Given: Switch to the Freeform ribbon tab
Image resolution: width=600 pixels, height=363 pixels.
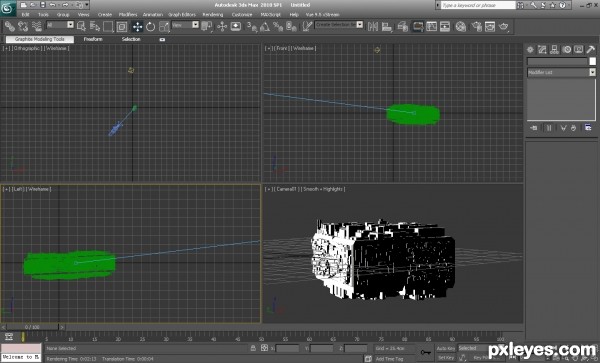Looking at the screenshot, I should pyautogui.click(x=93, y=39).
